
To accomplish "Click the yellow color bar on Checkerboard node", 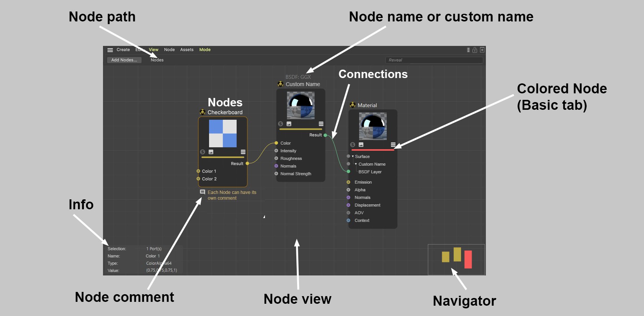I will coord(223,157).
